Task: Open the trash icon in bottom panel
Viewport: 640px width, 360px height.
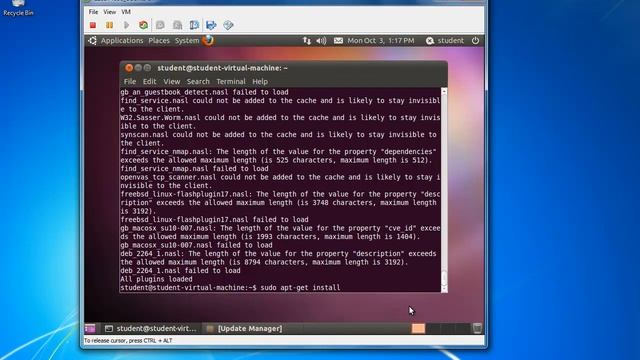Action: (x=477, y=329)
